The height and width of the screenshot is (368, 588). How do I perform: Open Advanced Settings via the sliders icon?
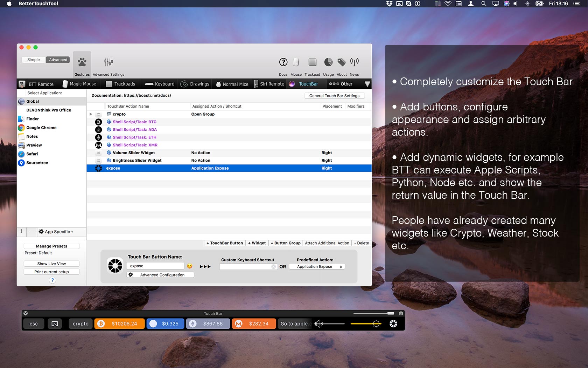pos(108,63)
